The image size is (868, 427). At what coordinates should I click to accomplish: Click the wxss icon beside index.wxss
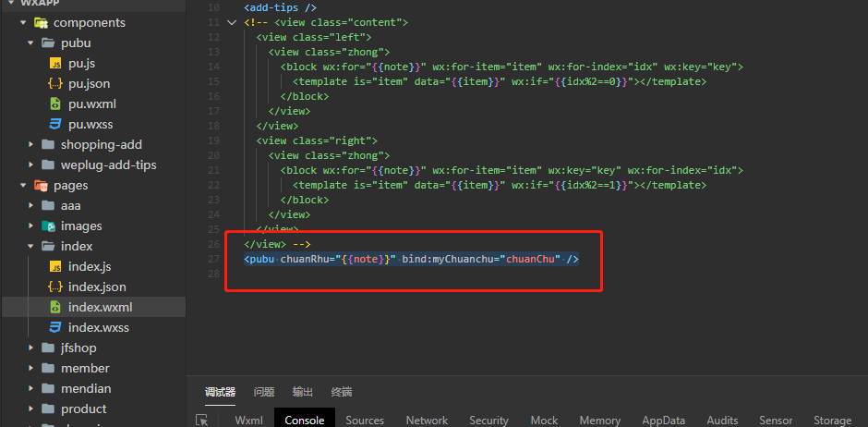tap(55, 327)
